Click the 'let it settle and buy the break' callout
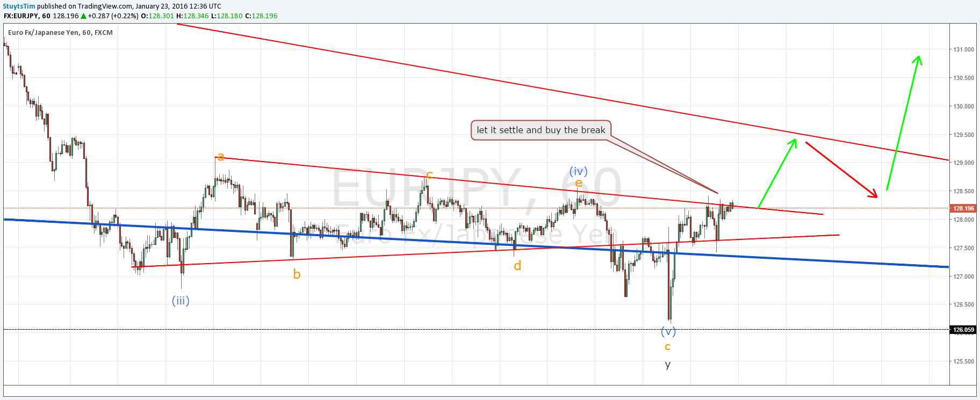980x400 pixels. coord(541,130)
